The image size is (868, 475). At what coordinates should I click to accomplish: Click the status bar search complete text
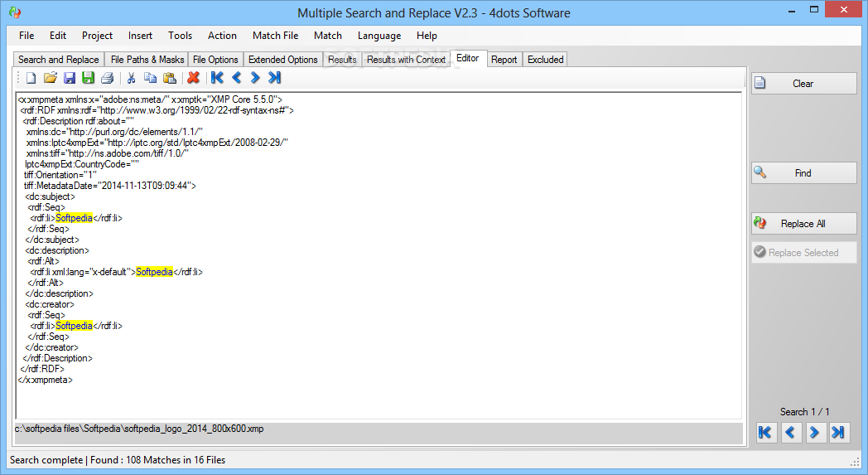[x=118, y=459]
